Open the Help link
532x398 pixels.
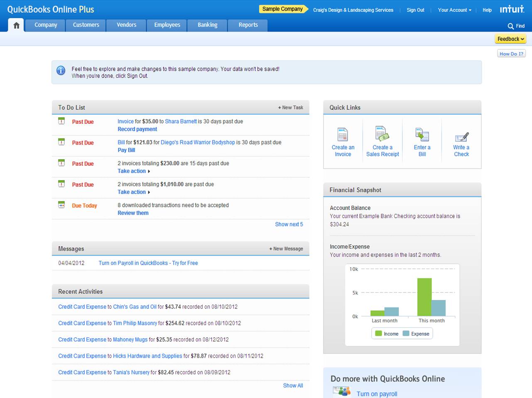(x=487, y=10)
